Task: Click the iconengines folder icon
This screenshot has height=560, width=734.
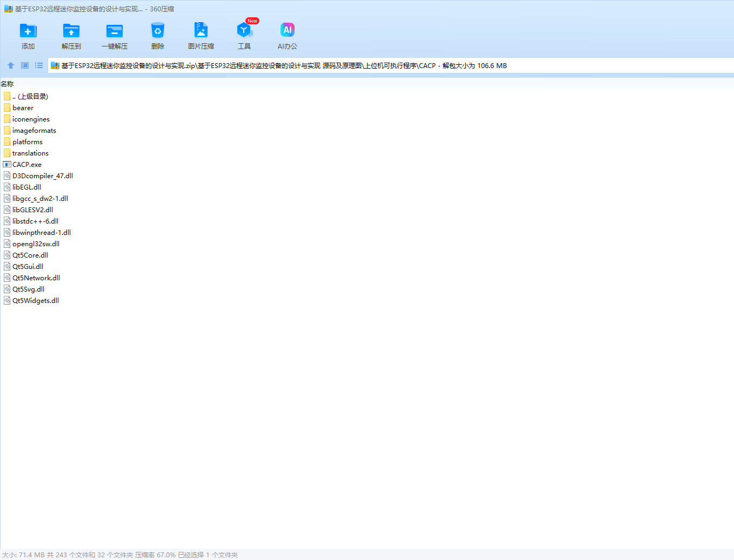Action: (x=7, y=119)
